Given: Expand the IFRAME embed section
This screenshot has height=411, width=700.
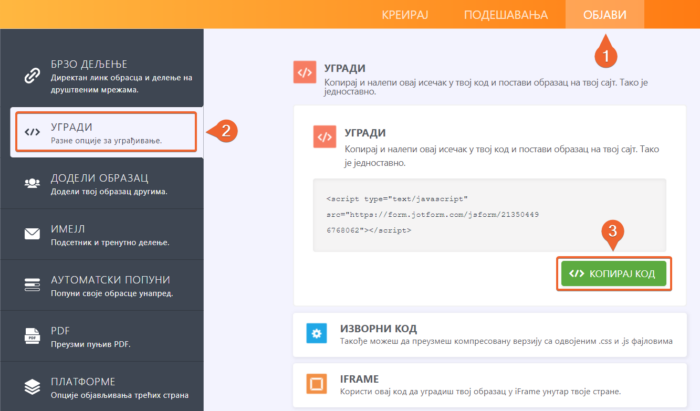Looking at the screenshot, I should (490, 386).
